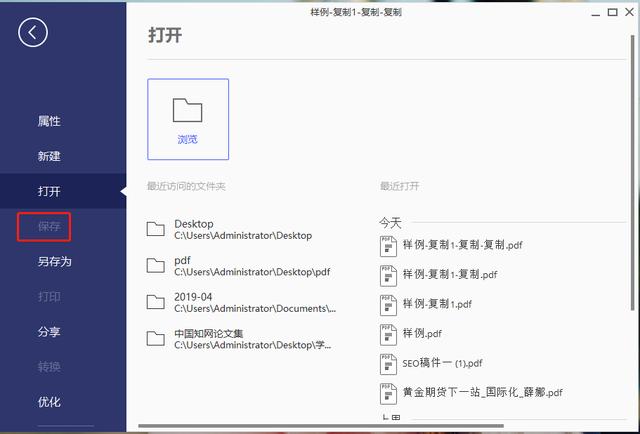Choose 另存为 in the sidebar
This screenshot has width=640, height=434.
[x=54, y=261]
